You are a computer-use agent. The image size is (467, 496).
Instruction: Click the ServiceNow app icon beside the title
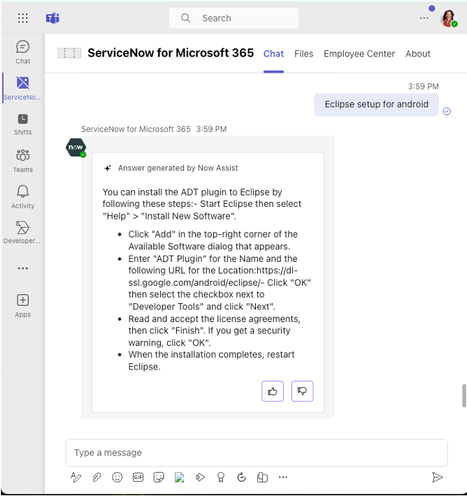69,53
